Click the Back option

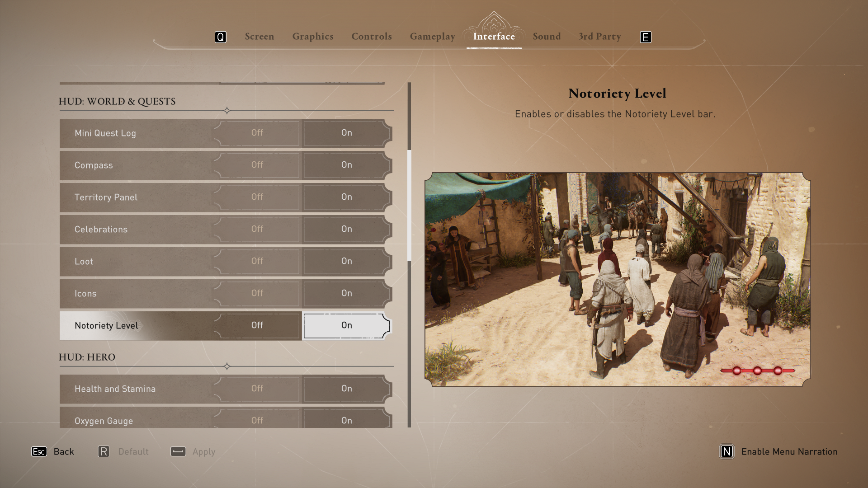64,451
